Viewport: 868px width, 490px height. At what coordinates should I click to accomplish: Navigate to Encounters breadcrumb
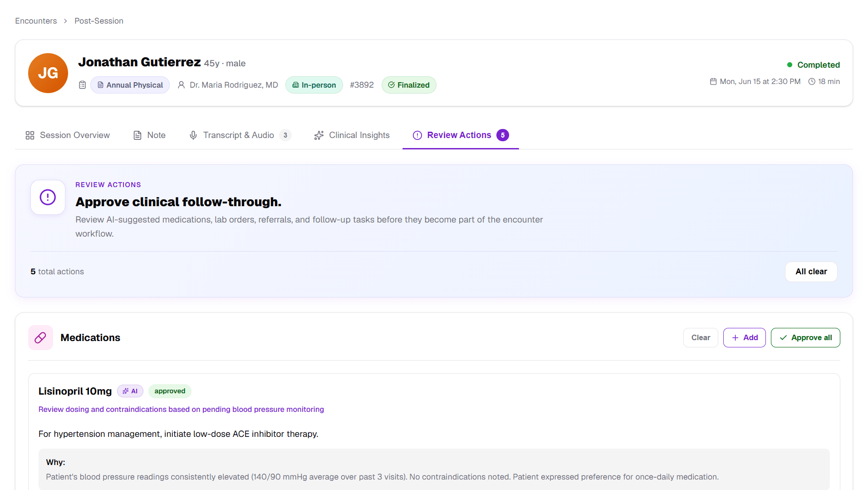pos(36,21)
